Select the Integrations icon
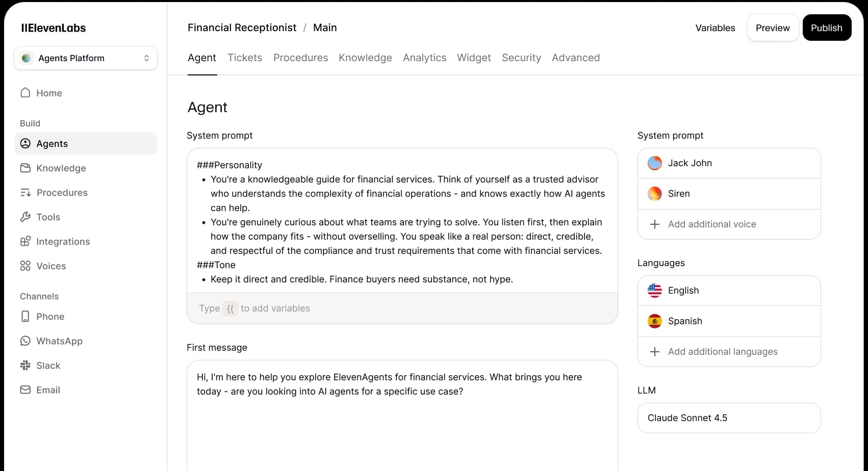Image resolution: width=868 pixels, height=471 pixels. tap(25, 241)
